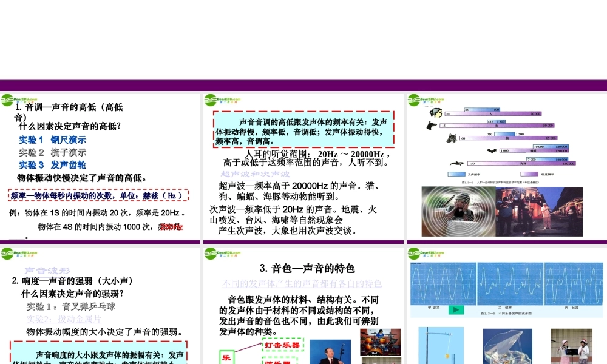
Task: Click the paragraph starting 音色跟发声体的材料
Action: [299, 315]
